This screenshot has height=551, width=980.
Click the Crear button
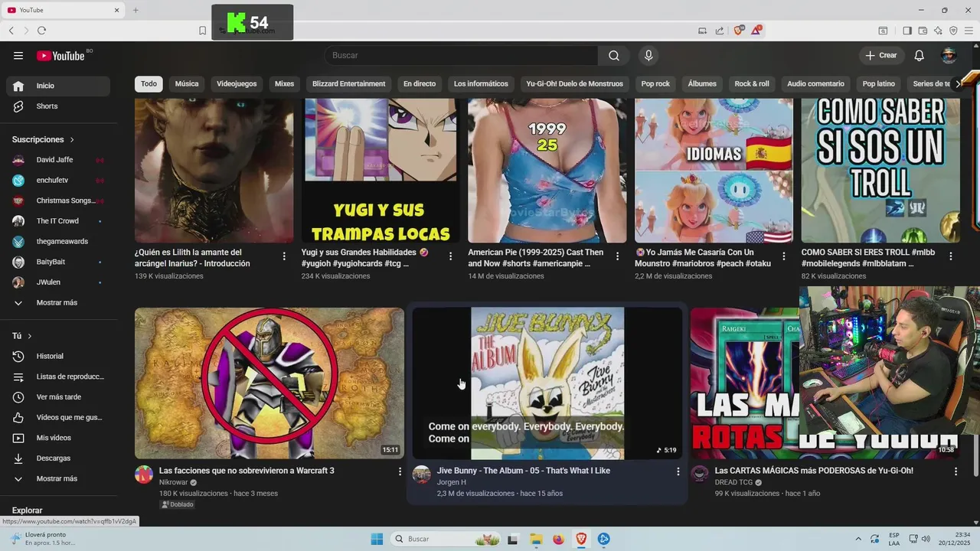click(x=881, y=55)
